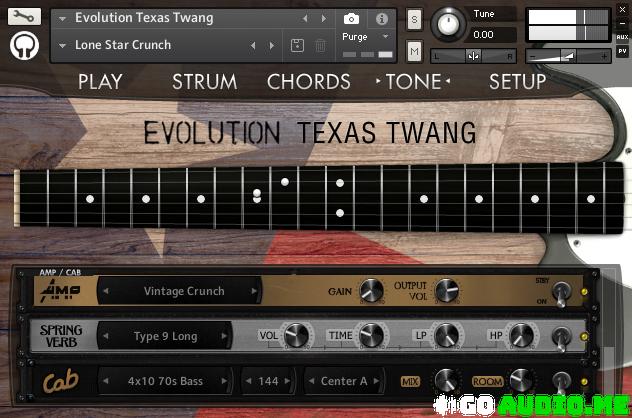Open the Type 9 Long reverb dropdown
The height and width of the screenshot is (418, 632).
point(165,337)
